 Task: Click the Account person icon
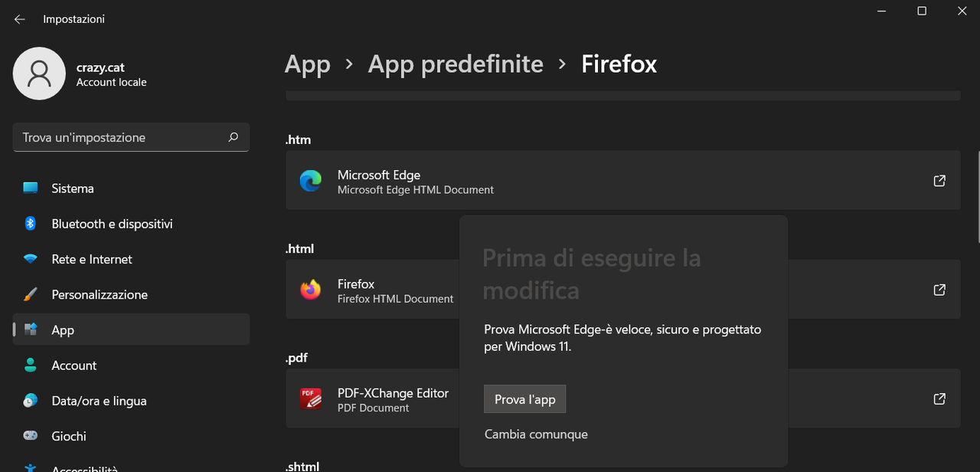pos(31,365)
